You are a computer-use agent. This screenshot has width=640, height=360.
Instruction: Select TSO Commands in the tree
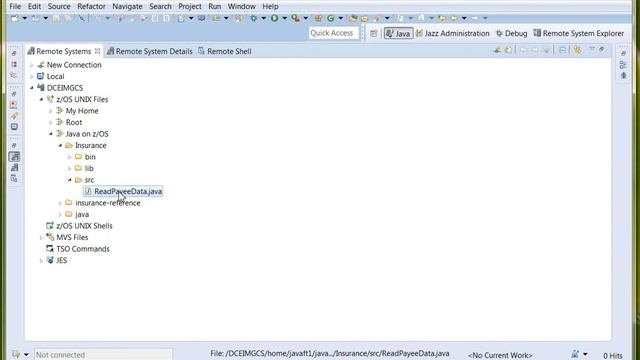click(83, 249)
